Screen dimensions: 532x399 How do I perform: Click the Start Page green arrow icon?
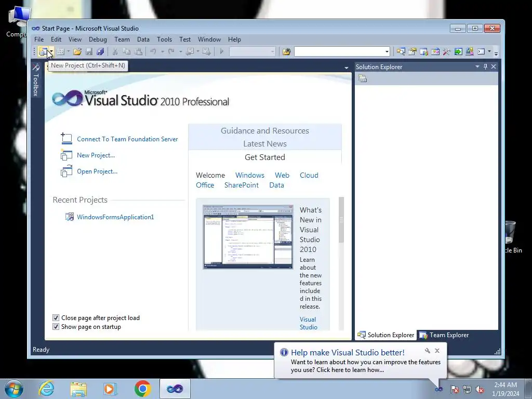(x=458, y=51)
